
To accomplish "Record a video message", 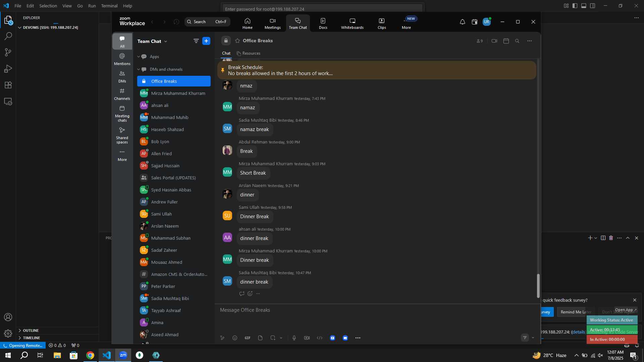I will (307, 338).
